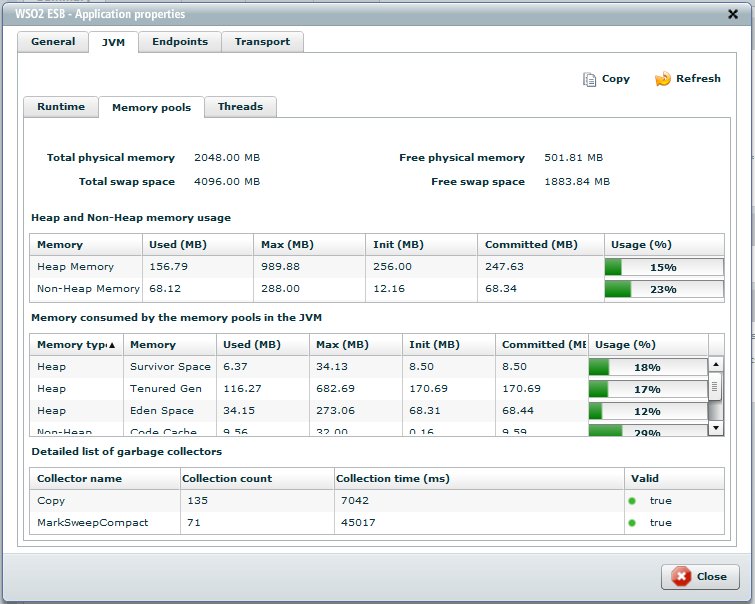Switch to the Endpoints tab
The width and height of the screenshot is (755, 604).
pos(180,42)
